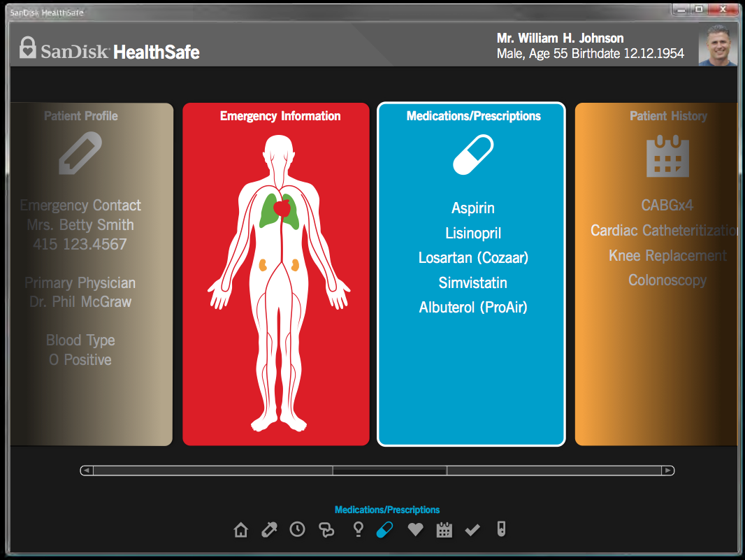Open the clock icon in bottom bar
The image size is (745, 560).
click(298, 529)
